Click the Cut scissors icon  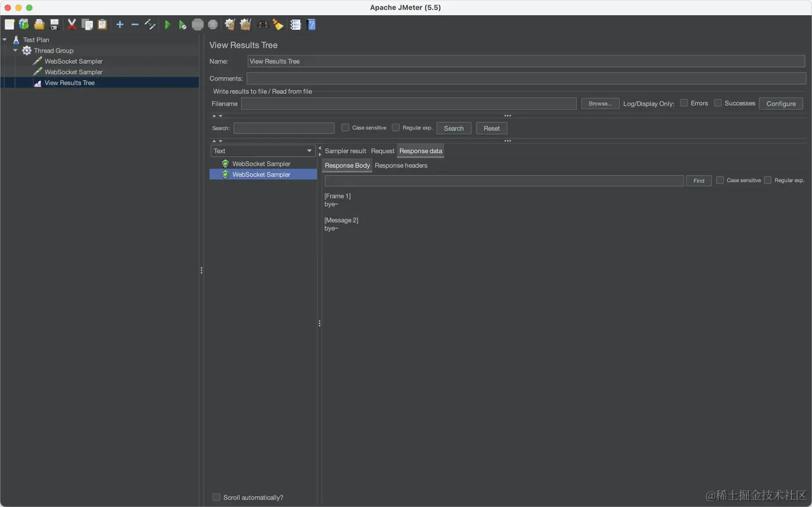coord(71,24)
